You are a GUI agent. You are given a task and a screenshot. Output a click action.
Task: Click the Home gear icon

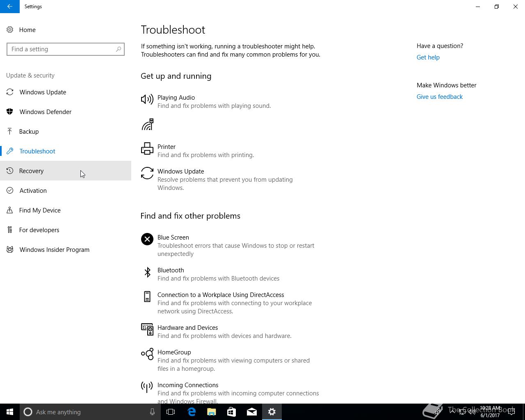[10, 30]
